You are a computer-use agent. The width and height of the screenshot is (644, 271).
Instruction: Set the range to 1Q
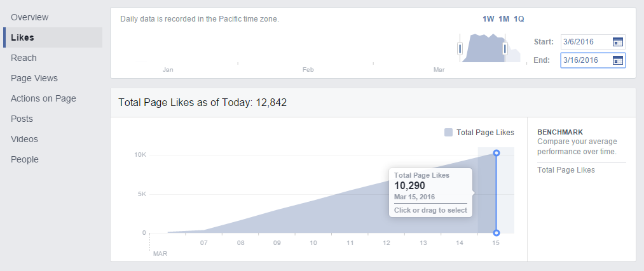(x=519, y=19)
